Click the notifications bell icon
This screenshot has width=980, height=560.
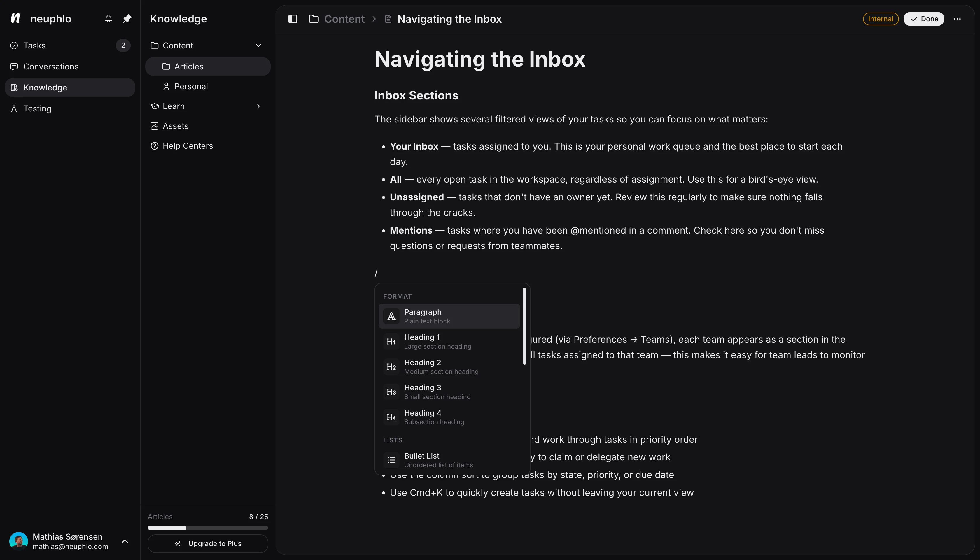tap(108, 19)
